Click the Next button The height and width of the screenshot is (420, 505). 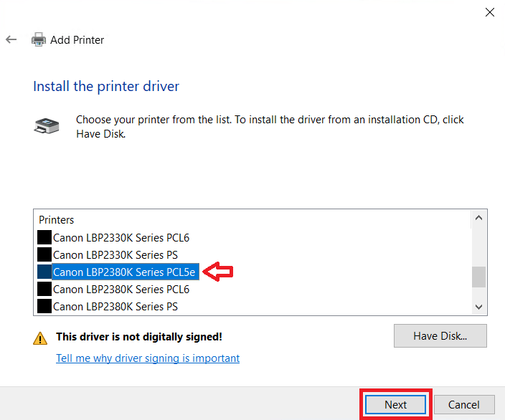click(x=395, y=404)
